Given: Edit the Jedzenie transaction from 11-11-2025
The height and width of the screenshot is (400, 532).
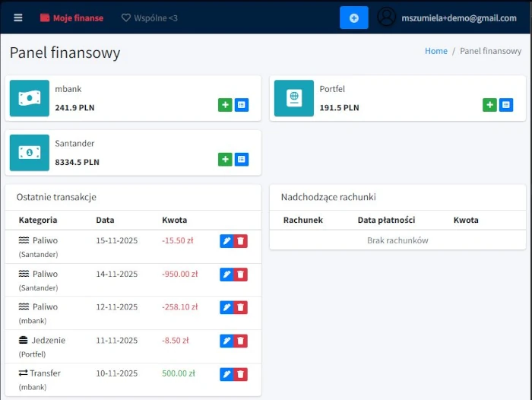Looking at the screenshot, I should tap(226, 341).
